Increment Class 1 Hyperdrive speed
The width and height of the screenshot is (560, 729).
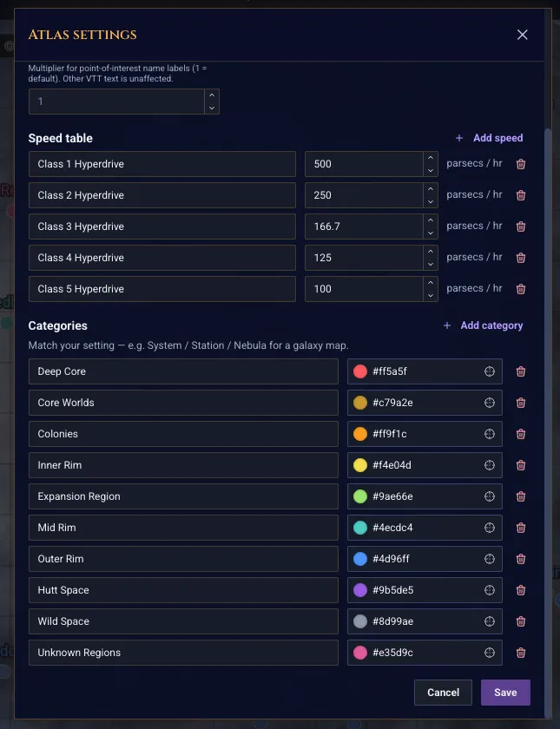(431, 158)
